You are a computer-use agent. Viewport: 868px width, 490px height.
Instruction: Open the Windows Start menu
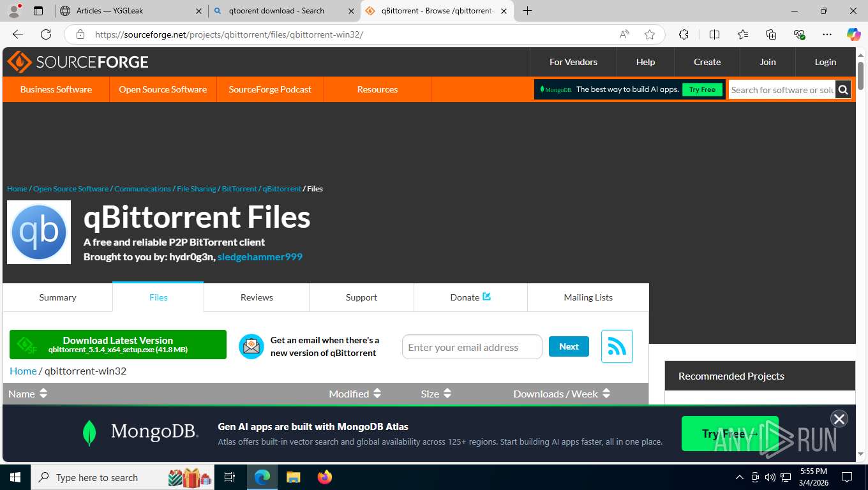(x=15, y=477)
